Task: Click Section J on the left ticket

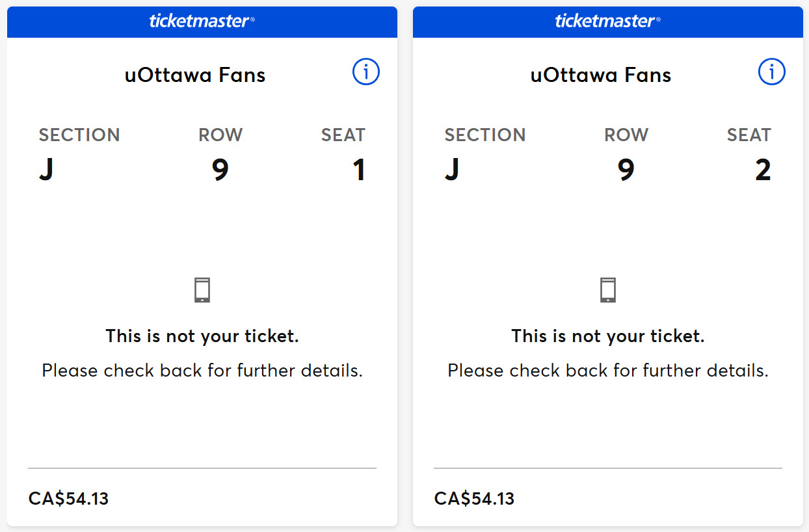Action: (x=46, y=168)
